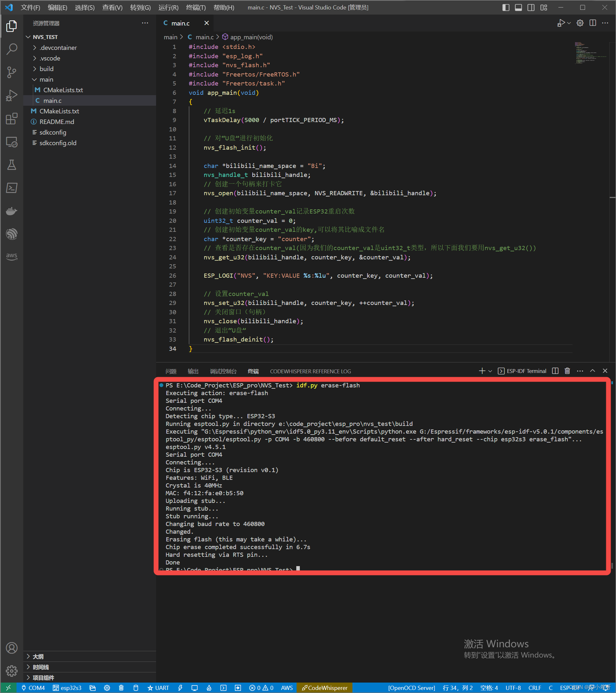Viewport: 616px width, 693px height.
Task: Open the Extensions view
Action: pyautogui.click(x=11, y=119)
